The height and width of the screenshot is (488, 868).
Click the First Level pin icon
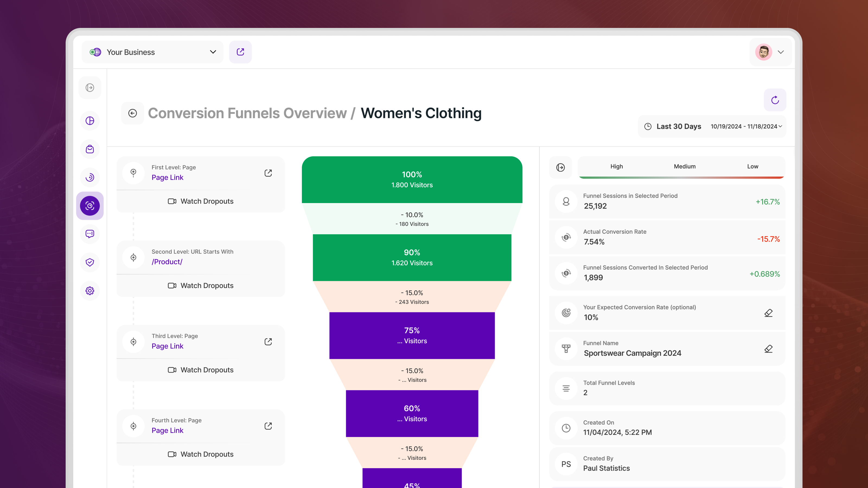(x=133, y=173)
